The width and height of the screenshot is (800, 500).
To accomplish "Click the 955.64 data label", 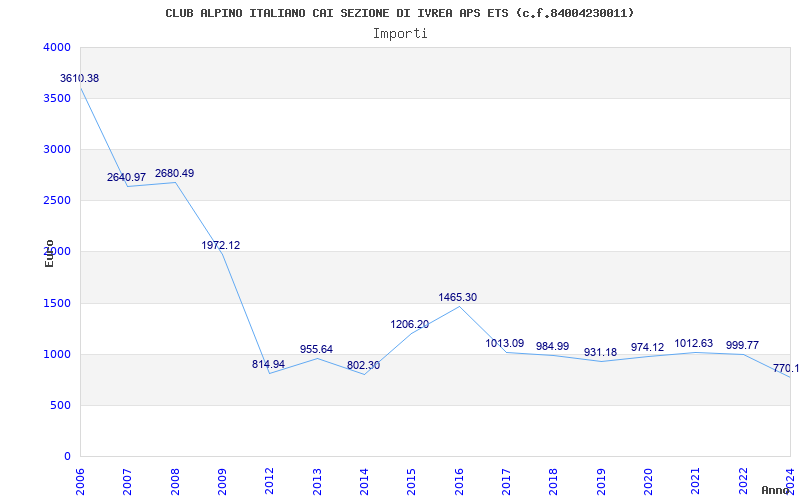I will 316,349.
